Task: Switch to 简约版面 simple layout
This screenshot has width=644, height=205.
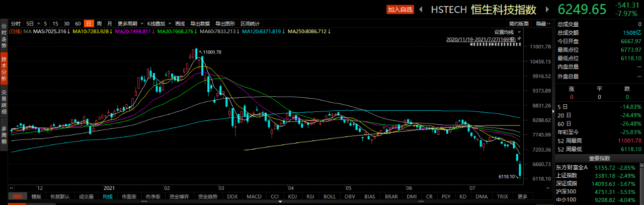Action: tap(519, 24)
